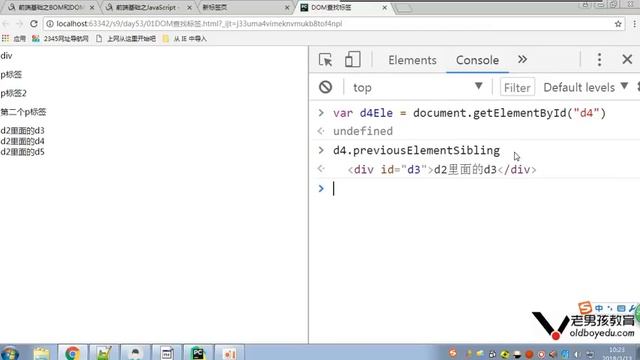640x360 pixels.
Task: Switch to the Elements tab
Action: coord(412,60)
